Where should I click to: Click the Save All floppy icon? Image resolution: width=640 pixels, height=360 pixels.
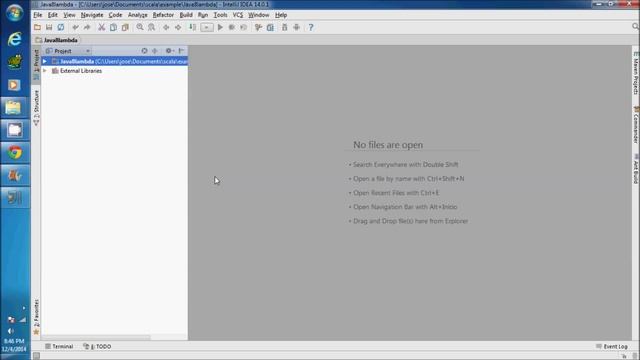pos(49,27)
